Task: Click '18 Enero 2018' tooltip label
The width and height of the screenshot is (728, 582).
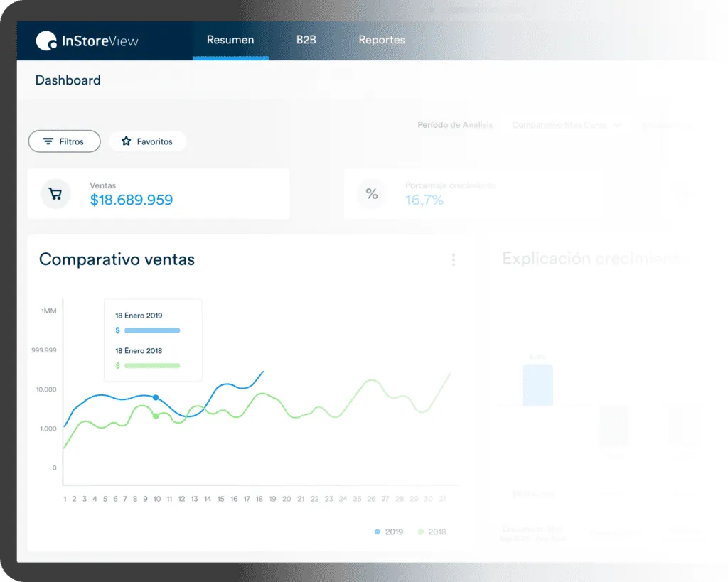Action: [139, 351]
